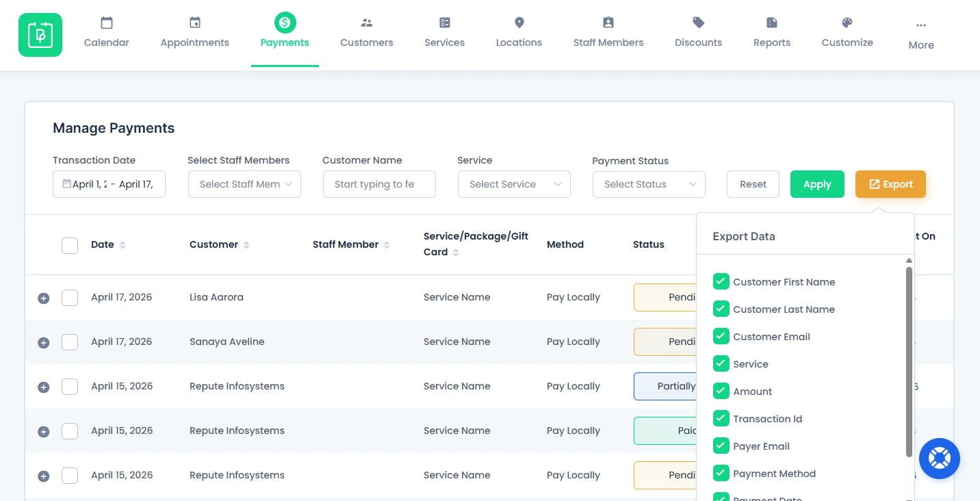The height and width of the screenshot is (501, 980).
Task: Click the Payments dollar icon
Action: coord(285,23)
